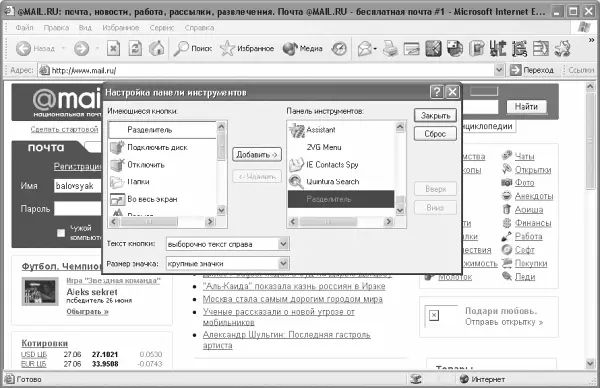The image size is (600, 388).
Task: Open the Вид menu
Action: click(85, 28)
